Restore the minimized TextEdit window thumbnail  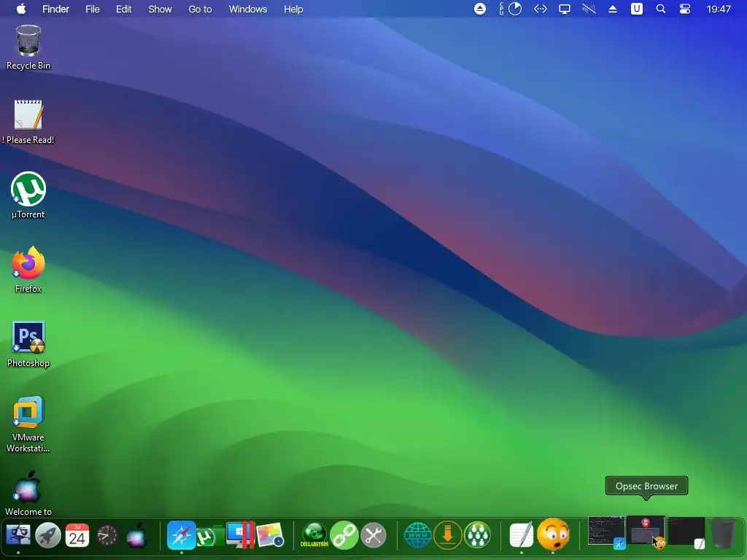(686, 532)
